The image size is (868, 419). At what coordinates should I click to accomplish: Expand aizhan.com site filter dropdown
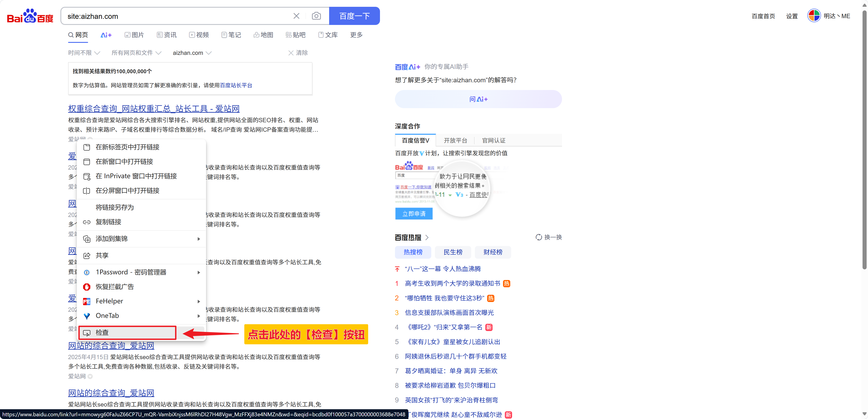coord(192,53)
